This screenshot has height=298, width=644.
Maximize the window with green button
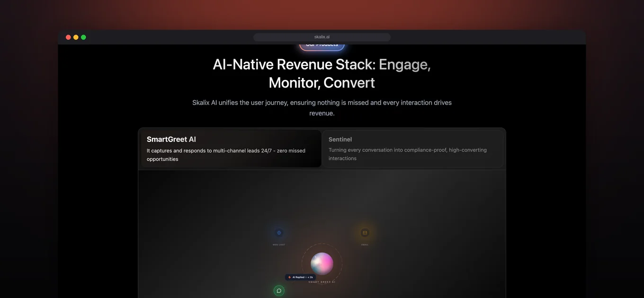point(83,37)
